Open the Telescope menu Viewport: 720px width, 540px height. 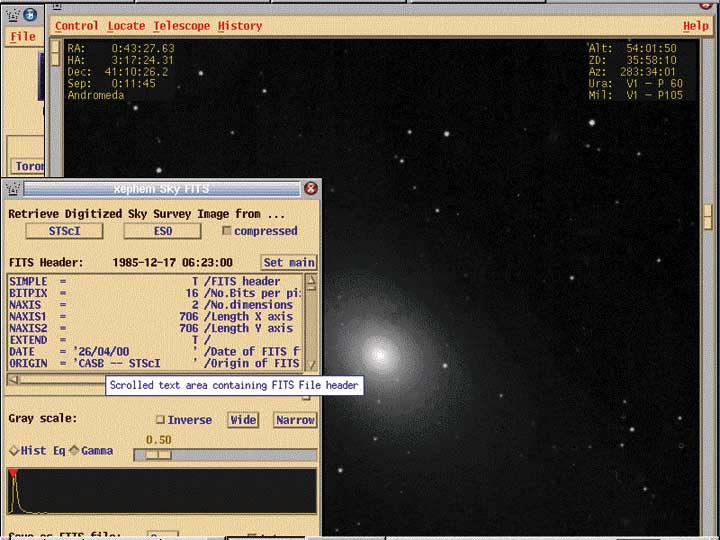point(181,26)
